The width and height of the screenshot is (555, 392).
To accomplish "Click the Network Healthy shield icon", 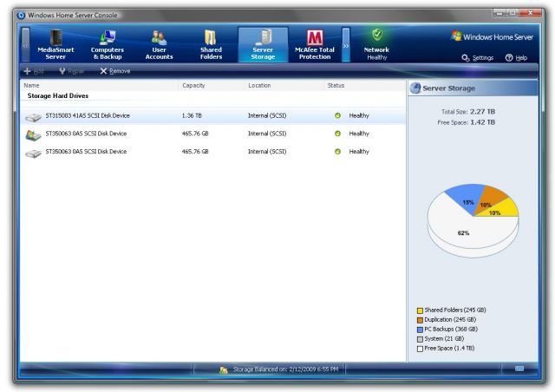I will point(376,36).
